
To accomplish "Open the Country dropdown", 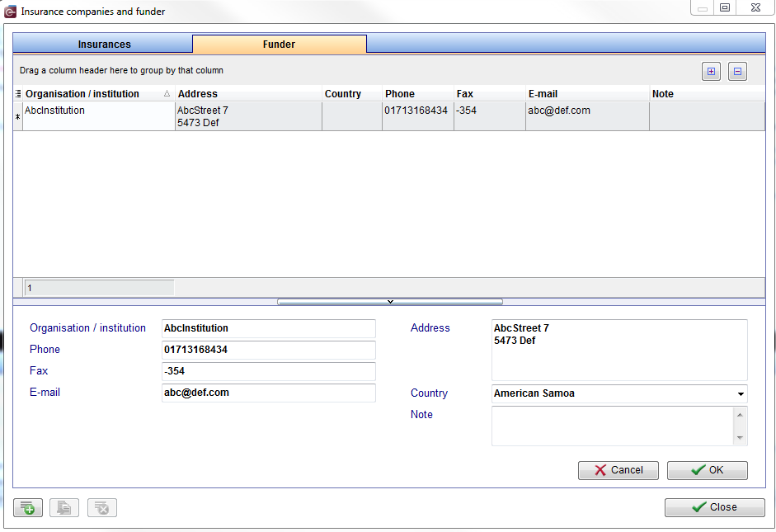I will pos(741,394).
